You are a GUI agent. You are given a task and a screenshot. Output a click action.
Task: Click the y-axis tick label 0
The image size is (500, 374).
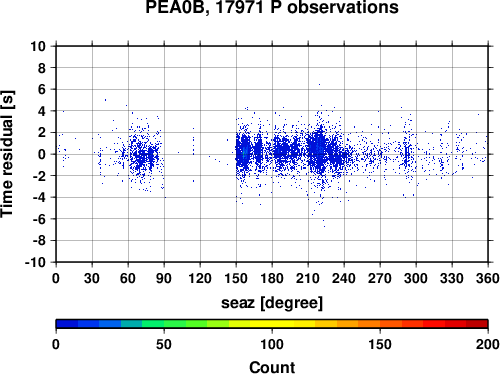tap(42, 154)
